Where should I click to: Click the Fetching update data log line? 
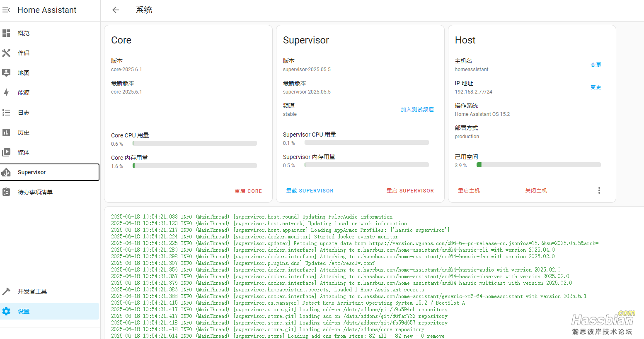tap(355, 243)
